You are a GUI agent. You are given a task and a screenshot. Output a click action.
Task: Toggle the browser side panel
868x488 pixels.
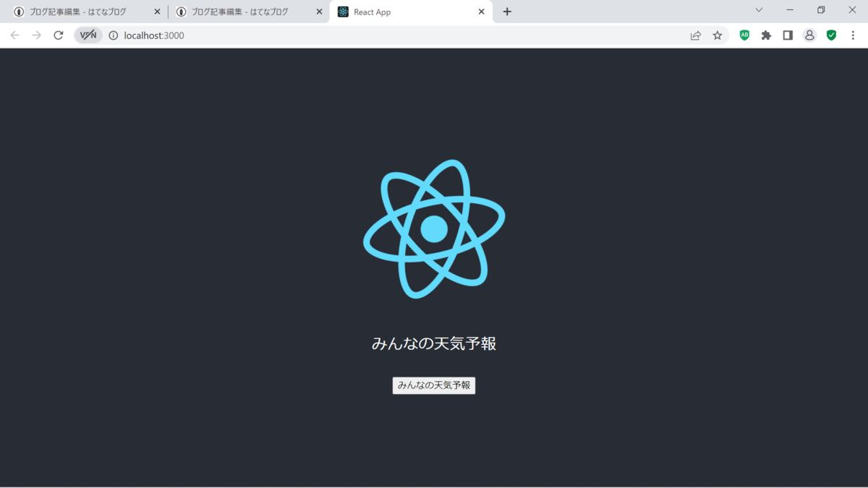788,35
